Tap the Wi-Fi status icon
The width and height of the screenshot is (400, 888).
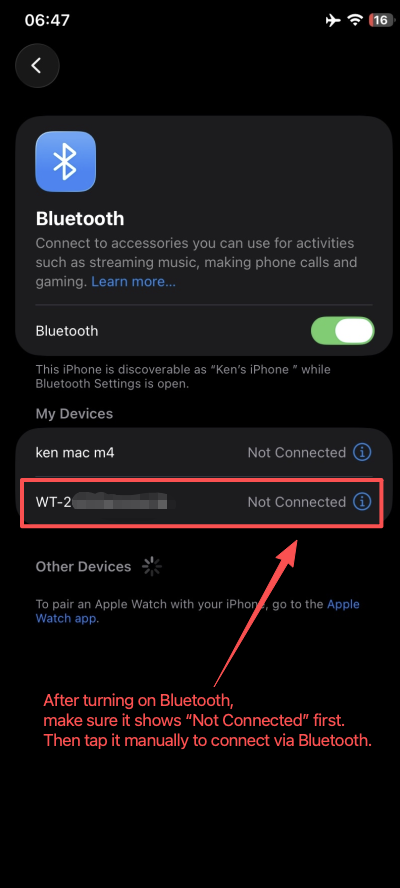pyautogui.click(x=355, y=20)
